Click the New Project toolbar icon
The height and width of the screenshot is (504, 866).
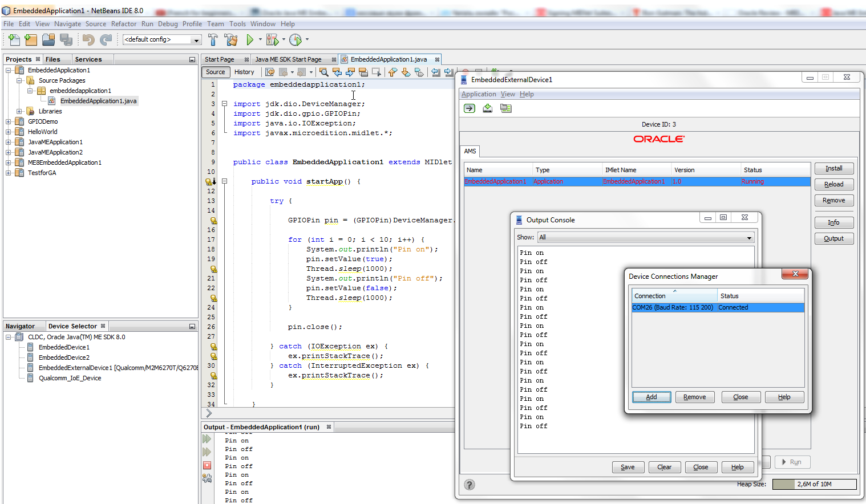coord(31,40)
